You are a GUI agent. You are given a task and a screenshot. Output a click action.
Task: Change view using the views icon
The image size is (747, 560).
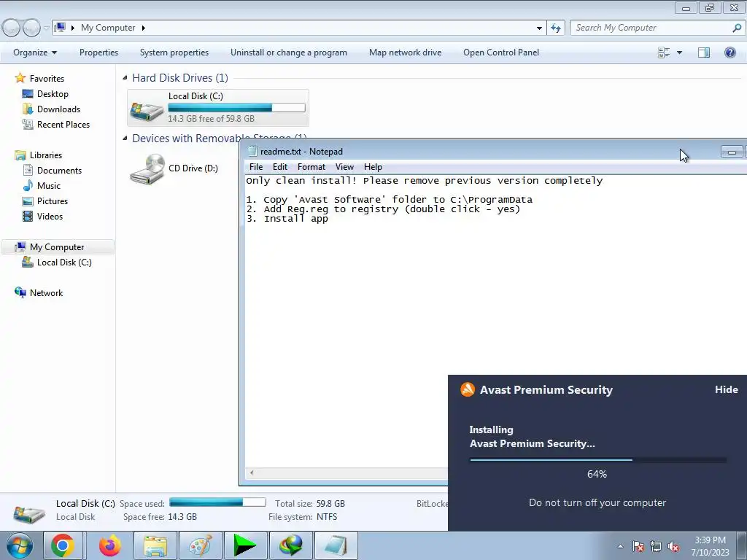[x=664, y=52]
